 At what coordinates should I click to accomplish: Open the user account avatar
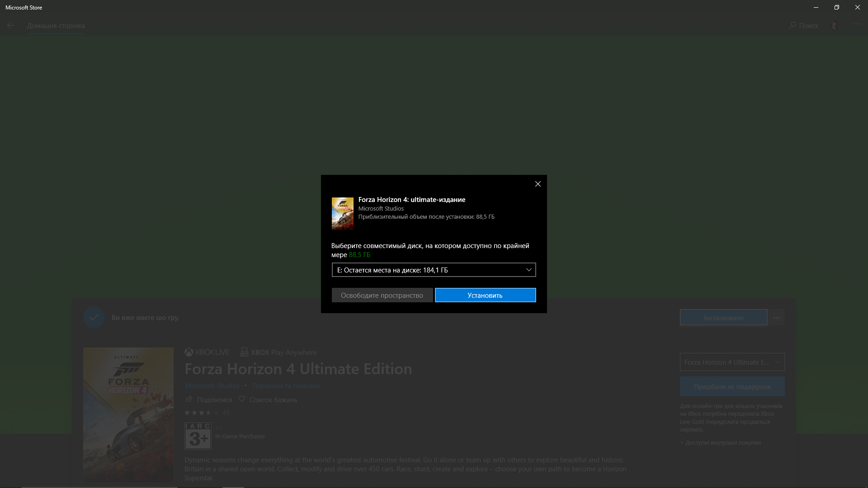(x=836, y=26)
